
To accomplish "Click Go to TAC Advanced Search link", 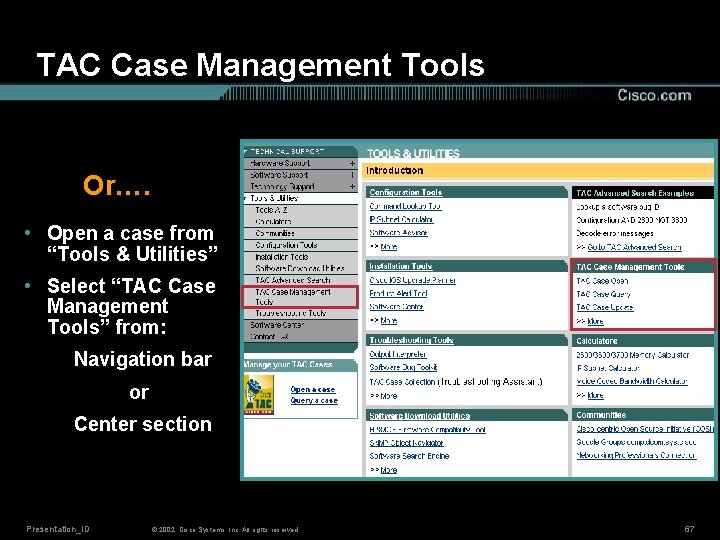I will tap(634, 247).
